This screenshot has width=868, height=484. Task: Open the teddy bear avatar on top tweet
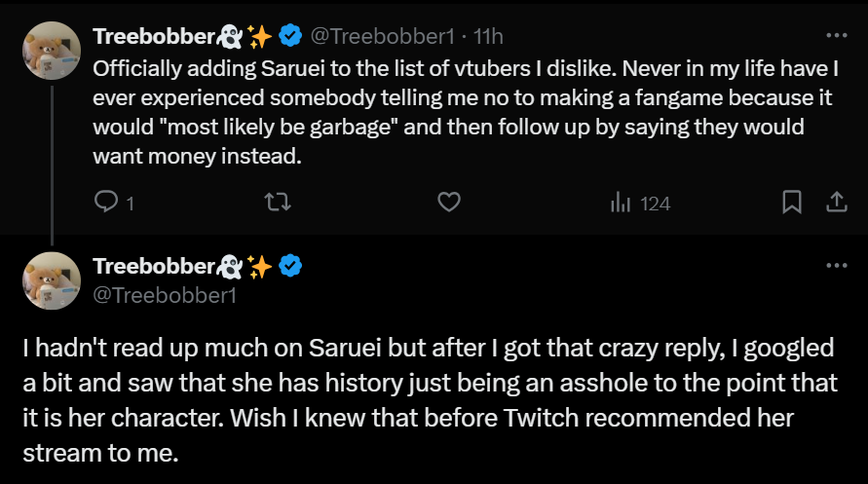(52, 51)
